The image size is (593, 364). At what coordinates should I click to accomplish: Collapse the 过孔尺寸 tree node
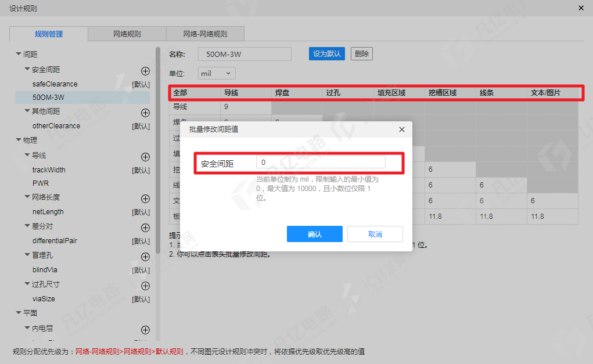coord(27,284)
